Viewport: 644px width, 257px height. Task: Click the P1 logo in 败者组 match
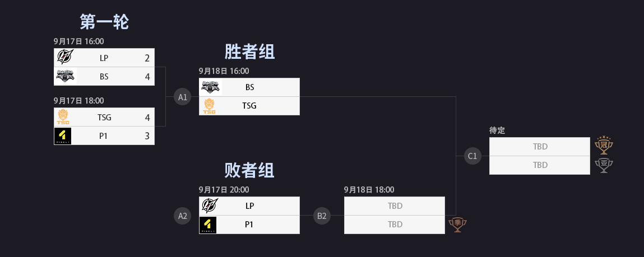[x=208, y=225]
